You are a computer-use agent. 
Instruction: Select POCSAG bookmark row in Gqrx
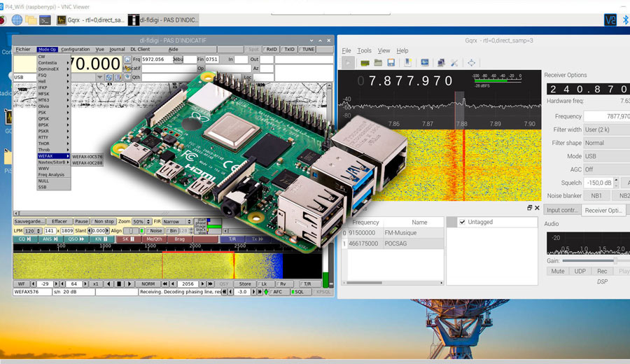393,244
